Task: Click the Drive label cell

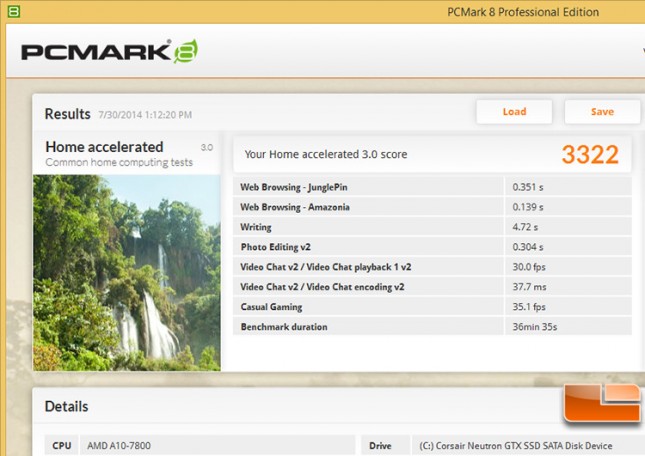Action: tap(385, 446)
